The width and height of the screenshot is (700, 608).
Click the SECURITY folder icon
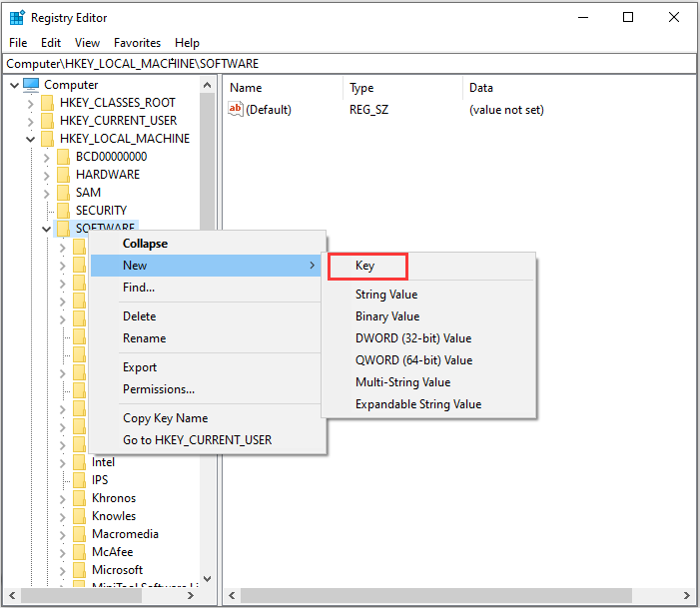click(64, 211)
